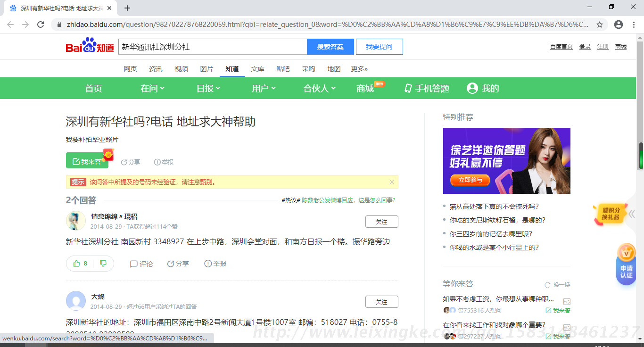This screenshot has height=347, width=644.
Task: Click the 注册 link
Action: 603,47
